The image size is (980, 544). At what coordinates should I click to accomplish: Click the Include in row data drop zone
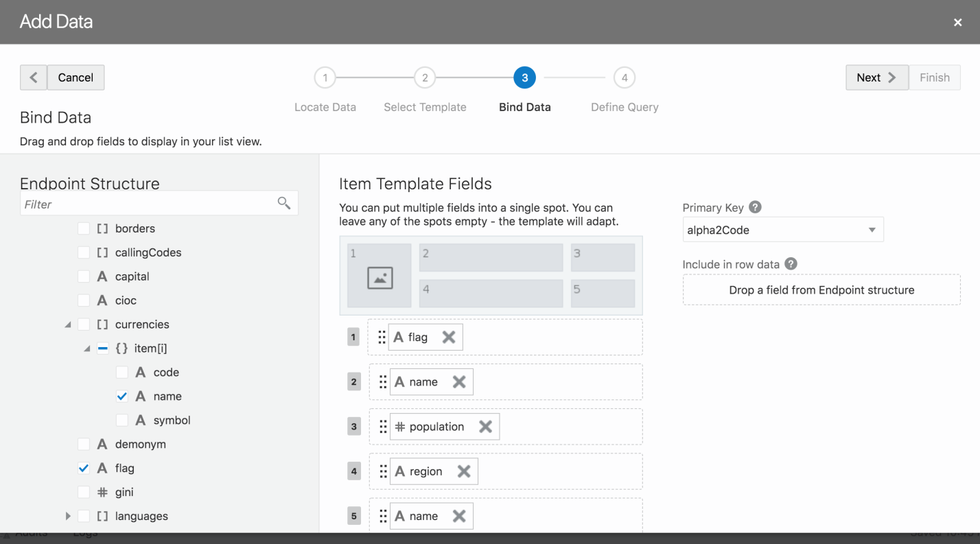[821, 289]
